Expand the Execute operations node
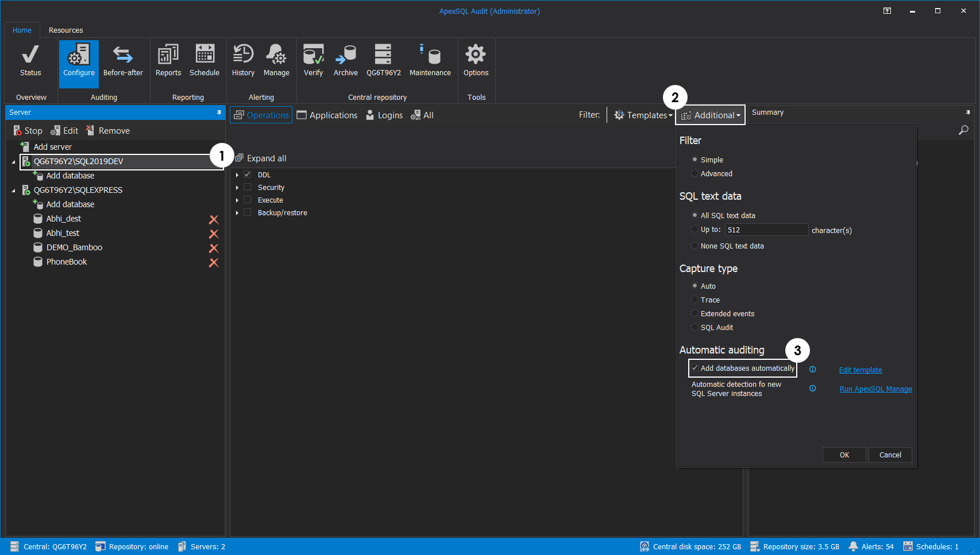Viewport: 980px width, 555px height. coord(237,200)
